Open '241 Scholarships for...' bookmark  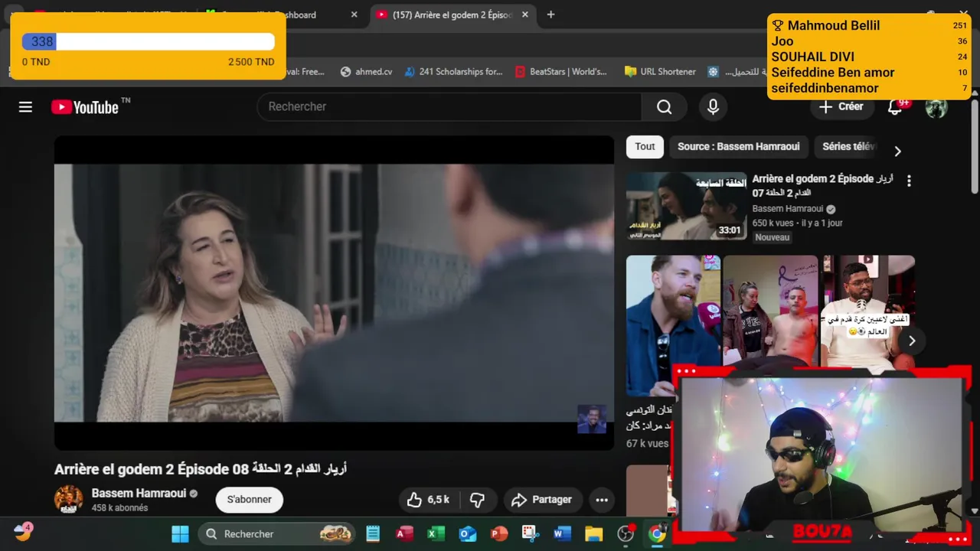coord(453,71)
